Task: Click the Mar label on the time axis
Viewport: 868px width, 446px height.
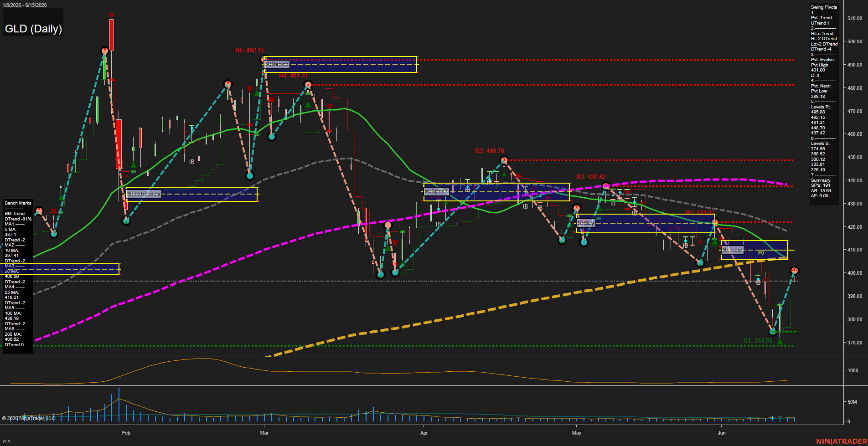Action: pyautogui.click(x=264, y=433)
